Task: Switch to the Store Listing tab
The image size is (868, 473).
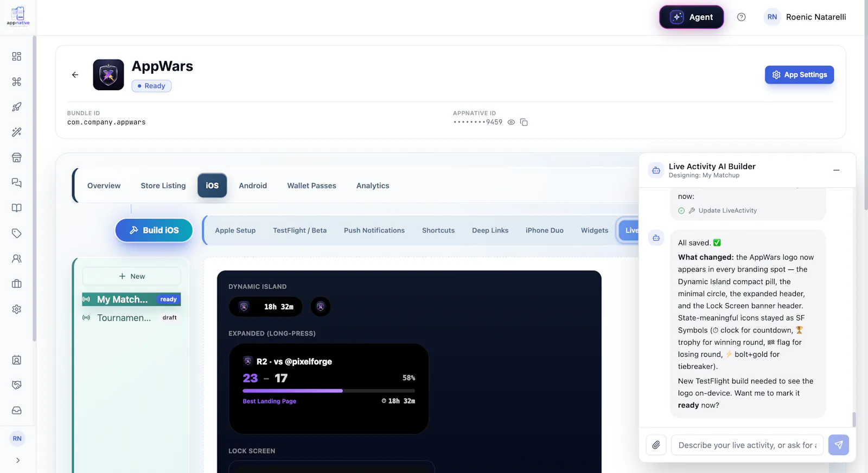Action: (x=163, y=186)
